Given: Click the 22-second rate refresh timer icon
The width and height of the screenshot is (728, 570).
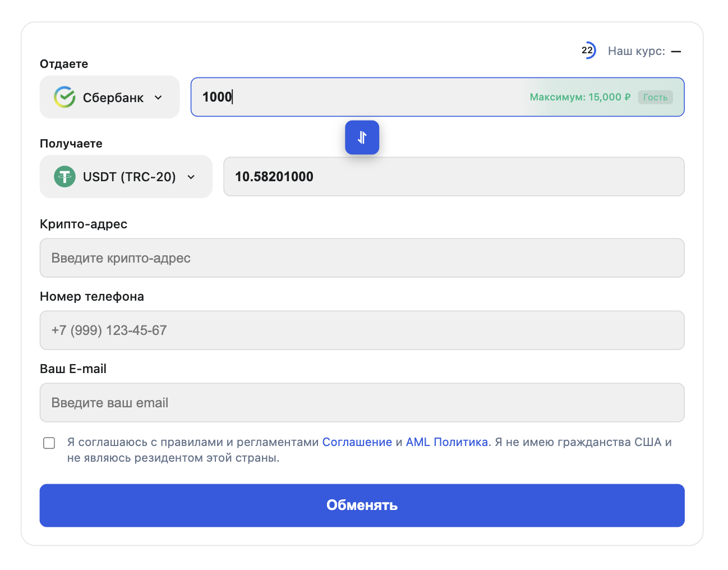Looking at the screenshot, I should 589,50.
